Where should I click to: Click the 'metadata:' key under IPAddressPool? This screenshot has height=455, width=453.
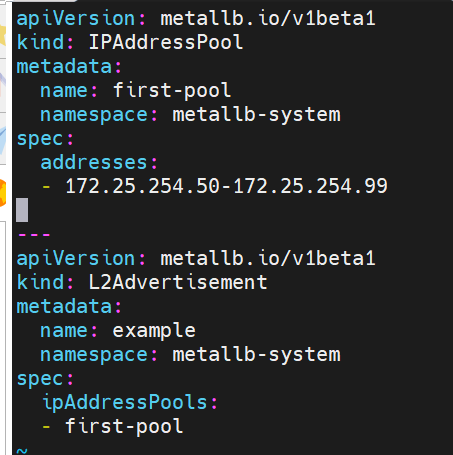tap(69, 66)
